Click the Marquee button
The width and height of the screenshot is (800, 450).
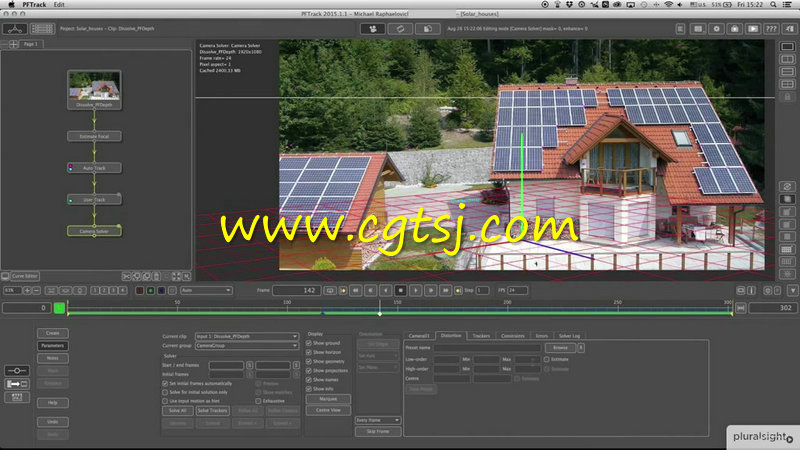(x=328, y=399)
